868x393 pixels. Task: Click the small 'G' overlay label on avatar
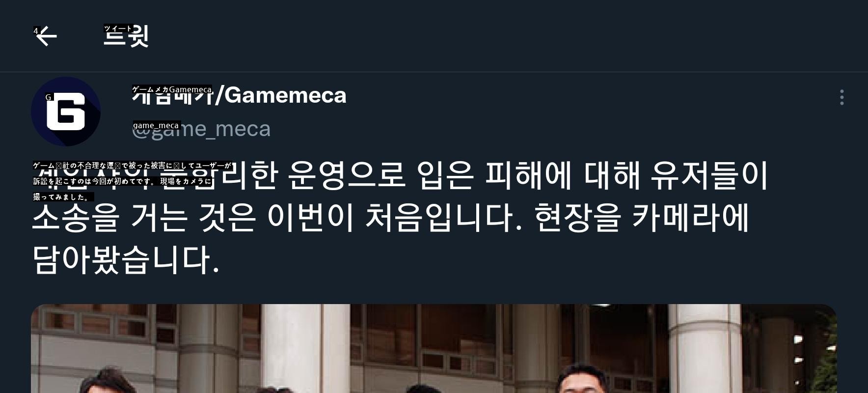pos(48,97)
